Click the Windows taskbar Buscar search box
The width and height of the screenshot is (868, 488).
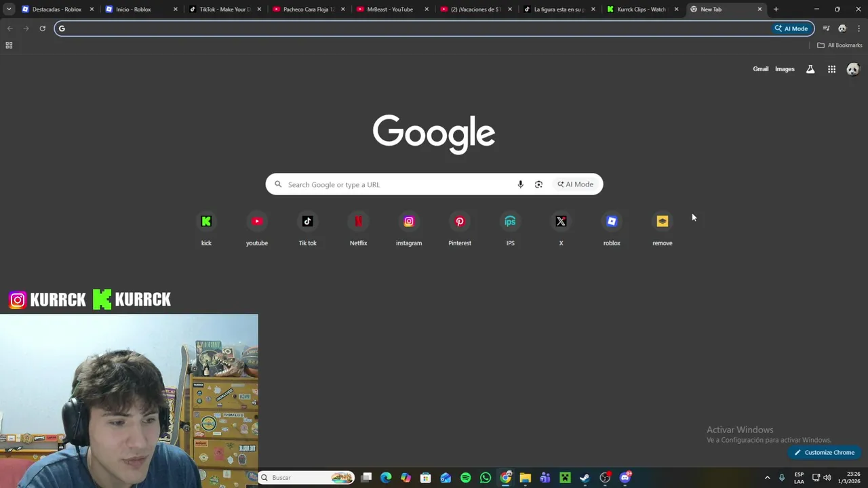(307, 478)
